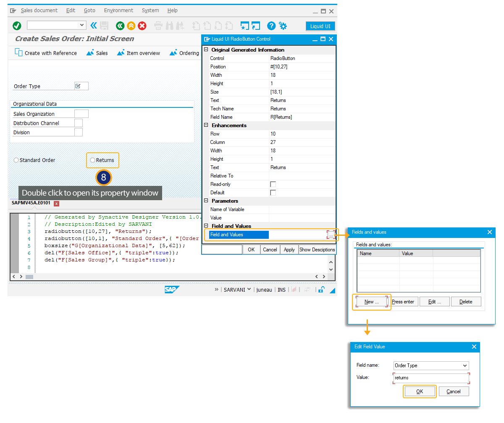The width and height of the screenshot is (504, 423).
Task: Click the green Back icon
Action: coord(121,26)
